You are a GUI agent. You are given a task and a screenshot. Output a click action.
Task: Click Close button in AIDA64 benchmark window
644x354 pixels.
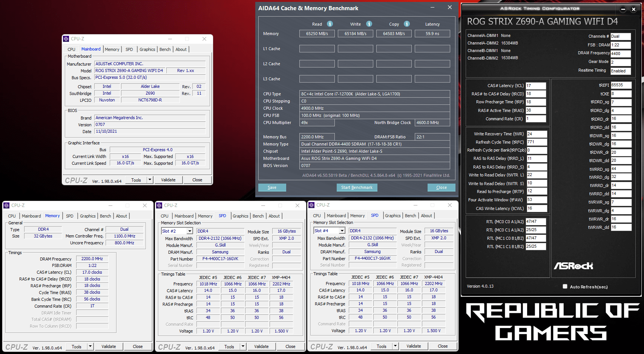point(442,187)
